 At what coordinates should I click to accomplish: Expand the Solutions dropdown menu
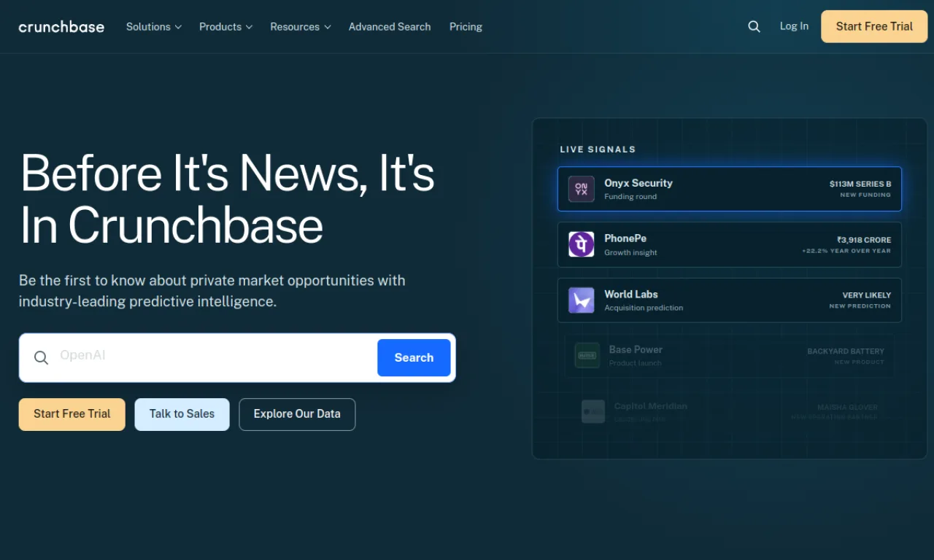click(x=154, y=26)
